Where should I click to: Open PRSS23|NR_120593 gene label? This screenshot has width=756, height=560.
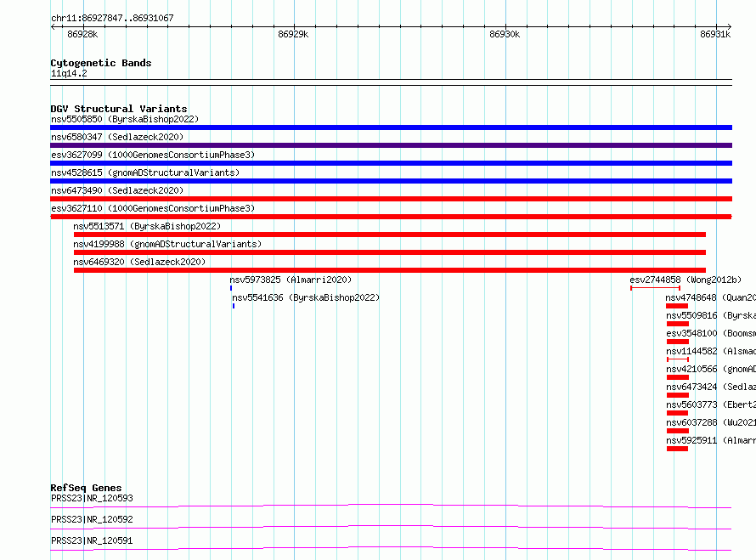click(x=92, y=498)
